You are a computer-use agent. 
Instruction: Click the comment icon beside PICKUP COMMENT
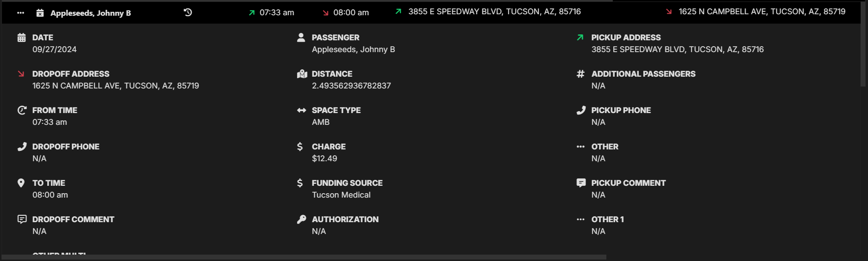coord(581,183)
